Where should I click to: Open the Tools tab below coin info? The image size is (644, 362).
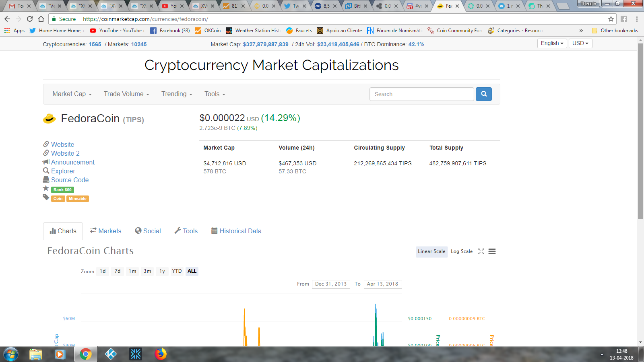pyautogui.click(x=186, y=231)
